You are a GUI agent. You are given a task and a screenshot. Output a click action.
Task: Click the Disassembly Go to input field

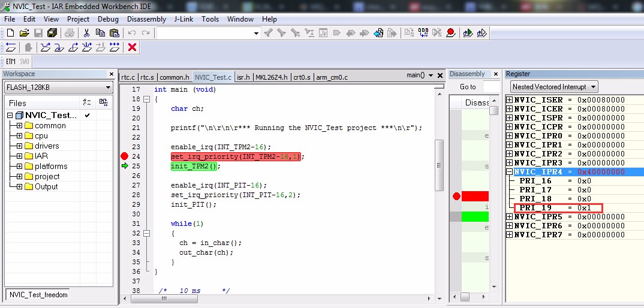pos(491,87)
